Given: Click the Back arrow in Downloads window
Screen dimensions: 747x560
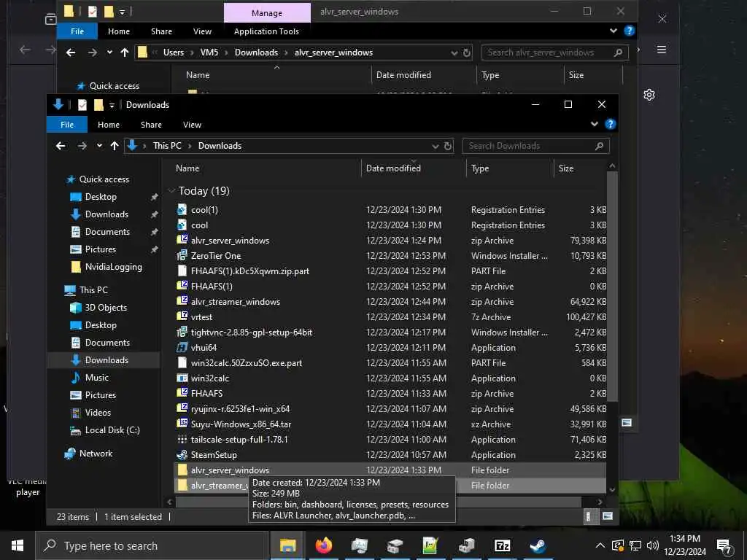Looking at the screenshot, I should click(x=61, y=146).
